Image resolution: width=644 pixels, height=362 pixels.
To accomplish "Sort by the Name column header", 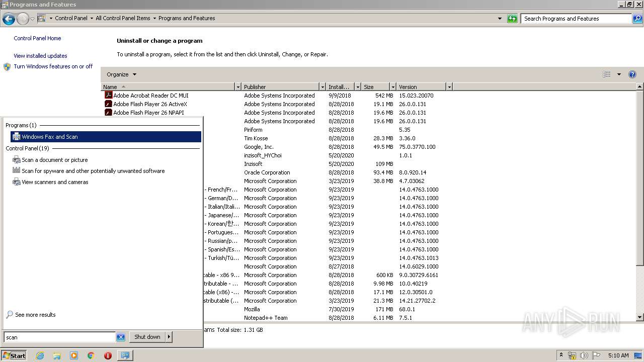I will 168,87.
